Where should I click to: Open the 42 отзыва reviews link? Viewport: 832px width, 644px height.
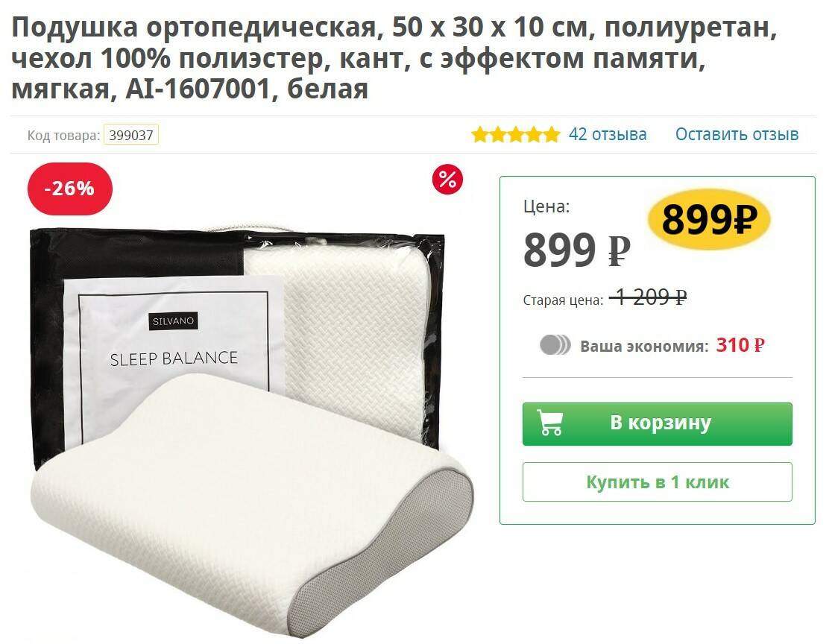pyautogui.click(x=608, y=134)
